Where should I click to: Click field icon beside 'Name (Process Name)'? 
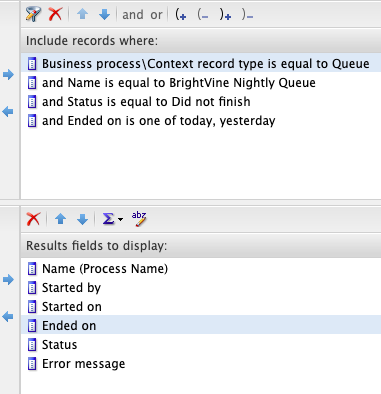click(x=32, y=269)
